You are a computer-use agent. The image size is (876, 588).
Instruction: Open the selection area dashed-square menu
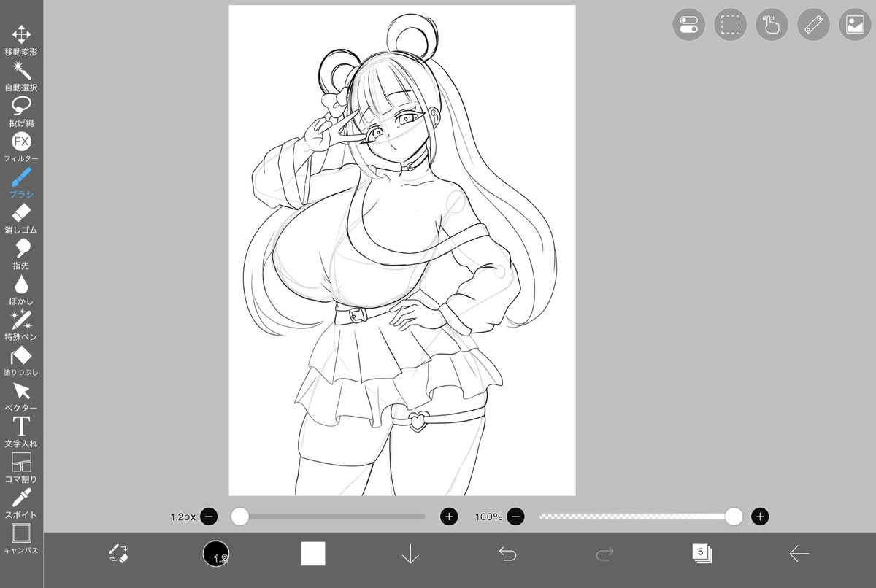730,25
